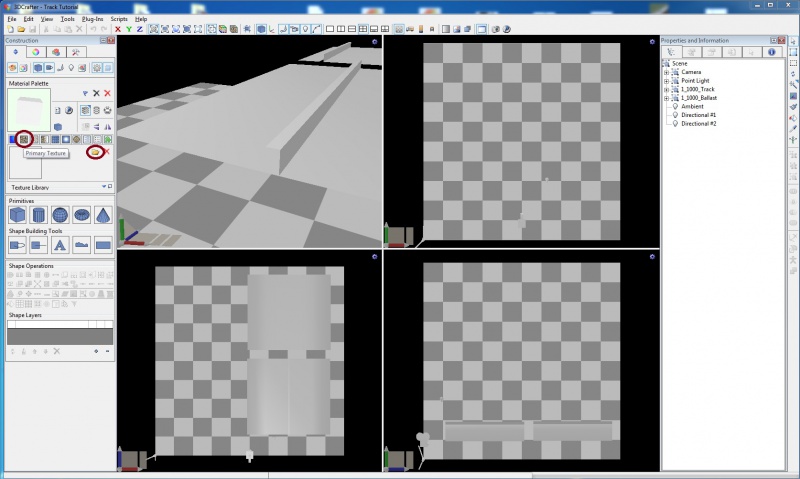Add a cone primitive
This screenshot has width=800, height=479.
coord(103,215)
